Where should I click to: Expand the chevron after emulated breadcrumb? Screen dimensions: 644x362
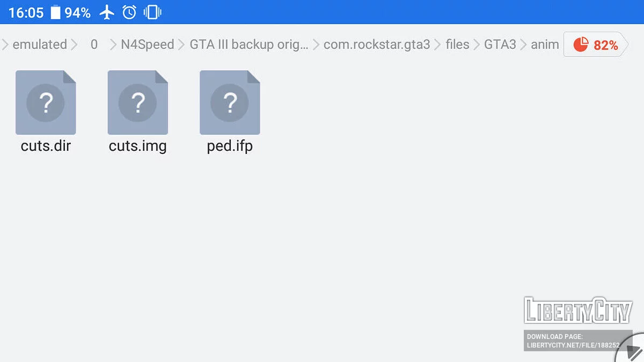coord(75,45)
